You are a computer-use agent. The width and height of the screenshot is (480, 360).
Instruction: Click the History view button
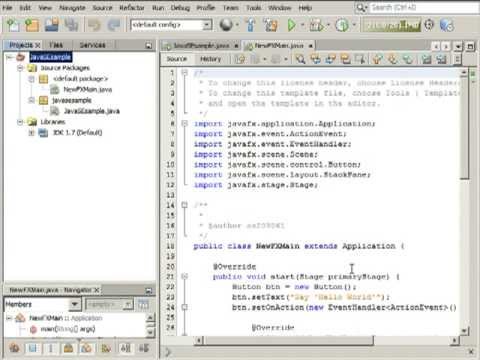pos(210,59)
